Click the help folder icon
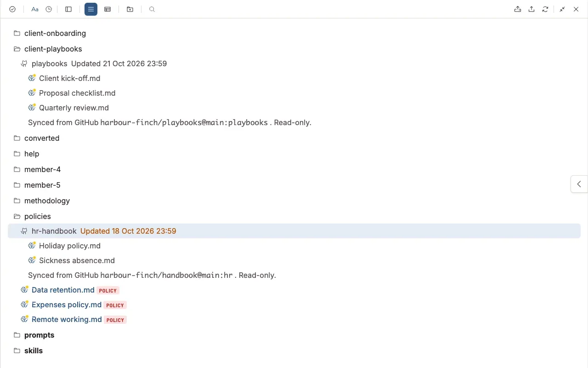588x368 pixels. (x=17, y=154)
